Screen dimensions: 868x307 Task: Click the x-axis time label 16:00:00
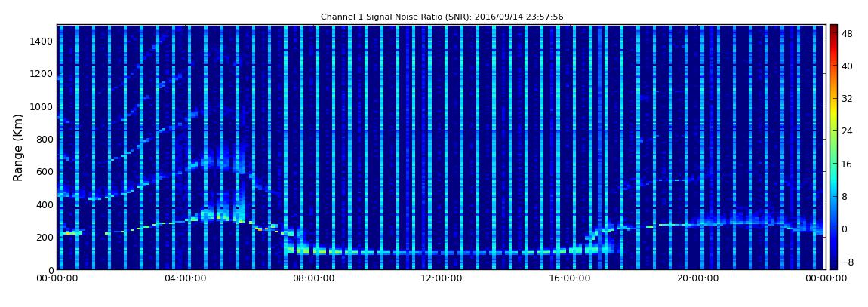570,279
